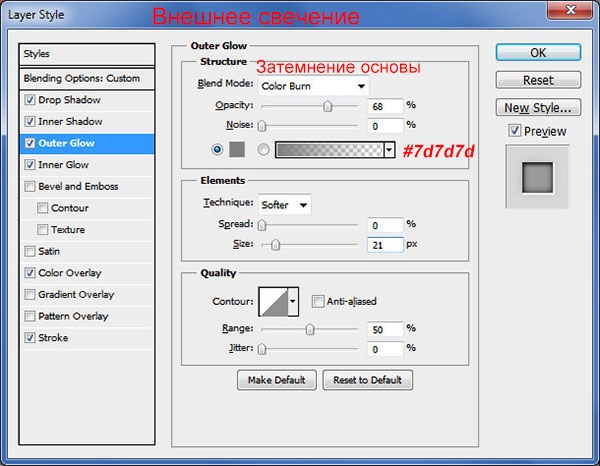This screenshot has width=600, height=466.
Task: Open the gradient picker dropdown arrow
Action: point(389,150)
